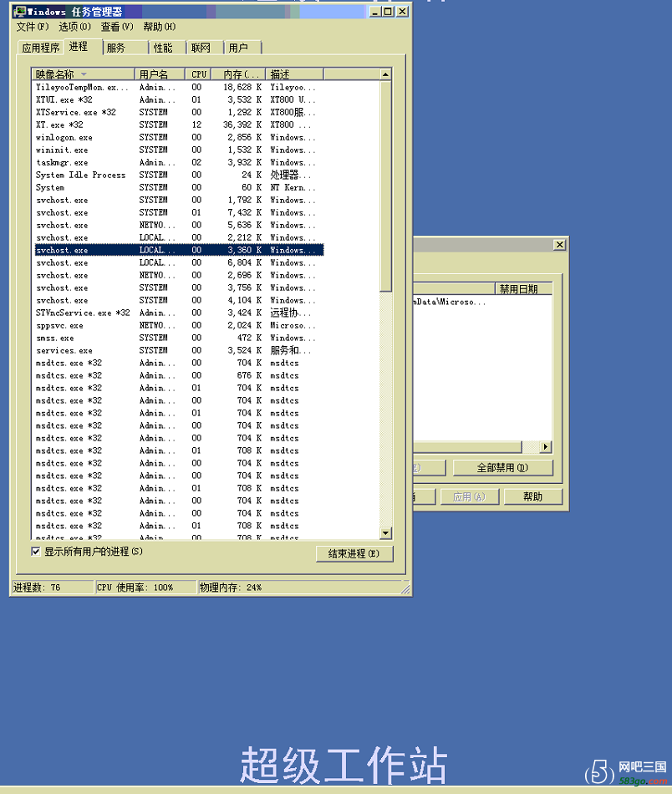Viewport: 672px width, 794px height.
Task: Click the 帮助 button in the background dialog
Action: click(x=533, y=496)
